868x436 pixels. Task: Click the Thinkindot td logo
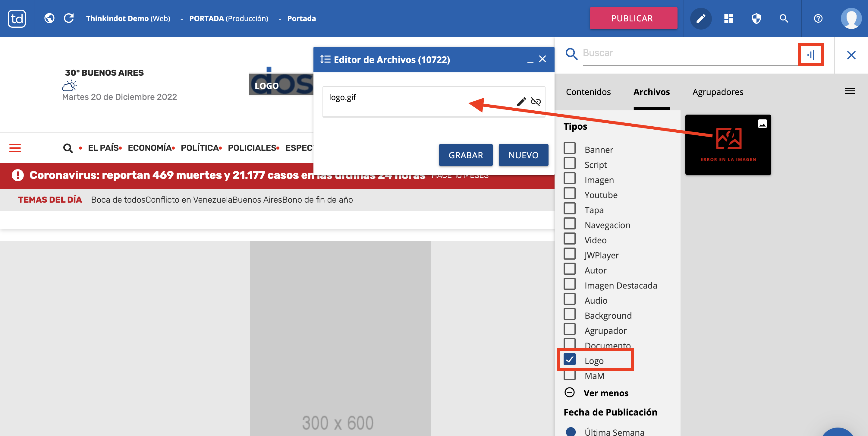pos(17,18)
